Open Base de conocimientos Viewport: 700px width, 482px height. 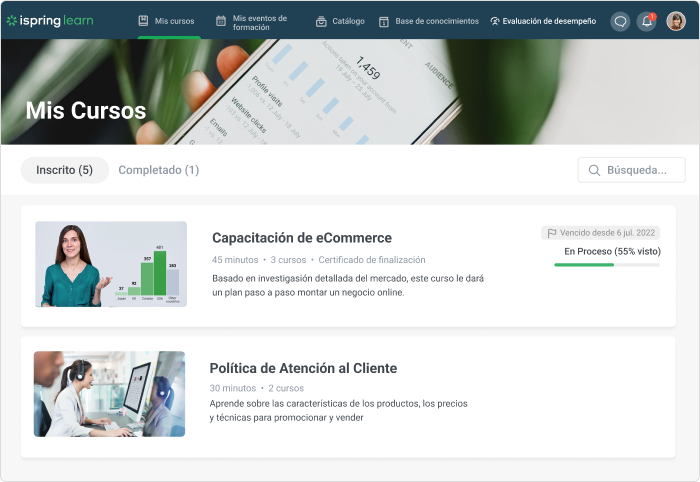click(429, 21)
